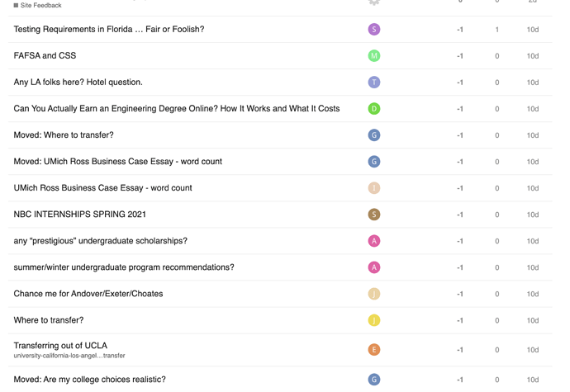Open user M avatar on FAFSA and CSS row
This screenshot has height=392, width=570.
click(374, 55)
